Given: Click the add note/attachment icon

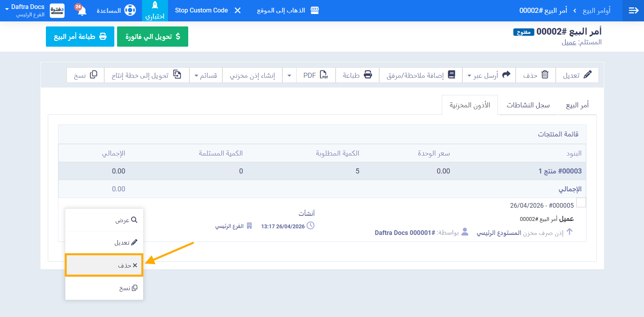Looking at the screenshot, I should coord(451,75).
